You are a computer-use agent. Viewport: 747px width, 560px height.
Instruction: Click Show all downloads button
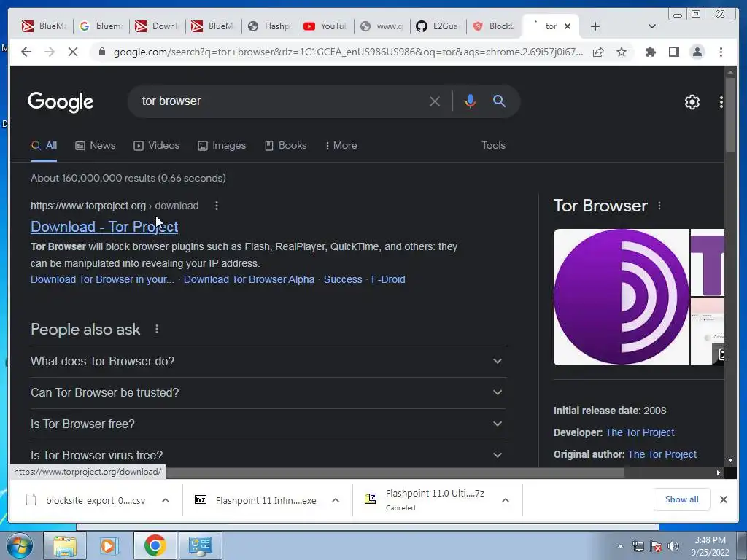click(x=682, y=499)
